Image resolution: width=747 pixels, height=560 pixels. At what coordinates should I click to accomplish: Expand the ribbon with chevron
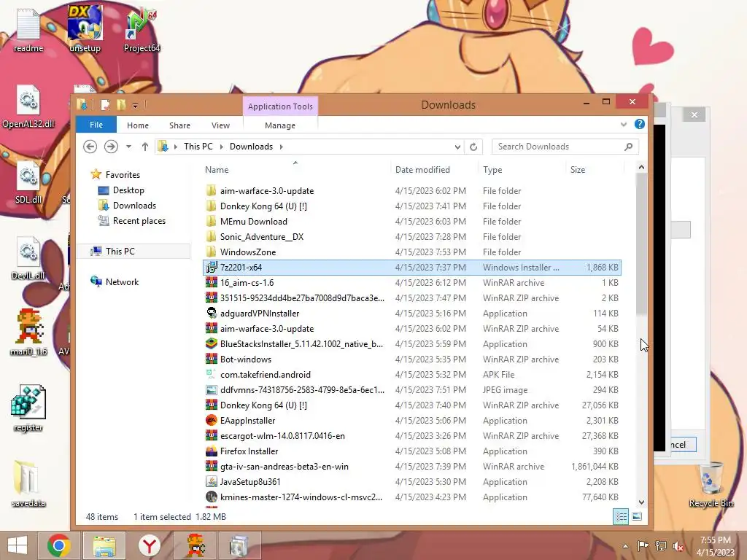(x=624, y=124)
